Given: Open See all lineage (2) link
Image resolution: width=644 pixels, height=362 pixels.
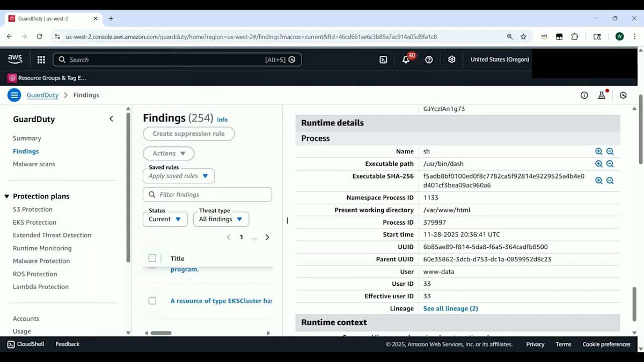Looking at the screenshot, I should tap(451, 308).
